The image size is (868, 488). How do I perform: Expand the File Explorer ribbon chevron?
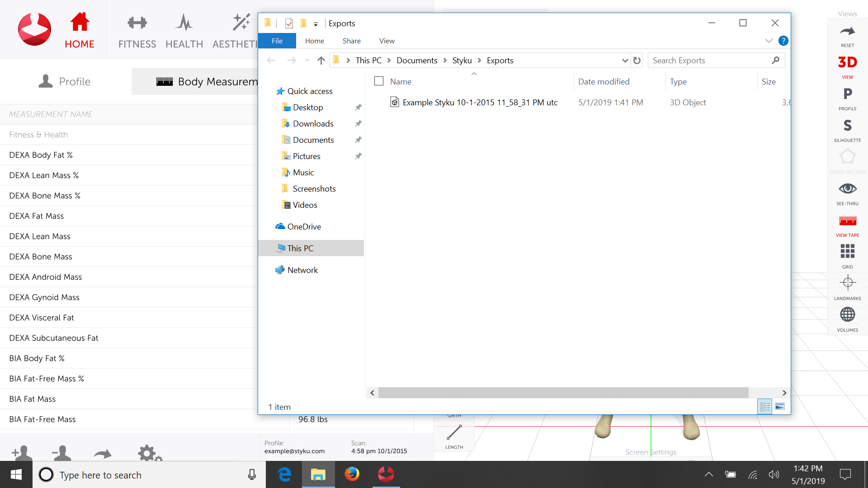coord(769,41)
